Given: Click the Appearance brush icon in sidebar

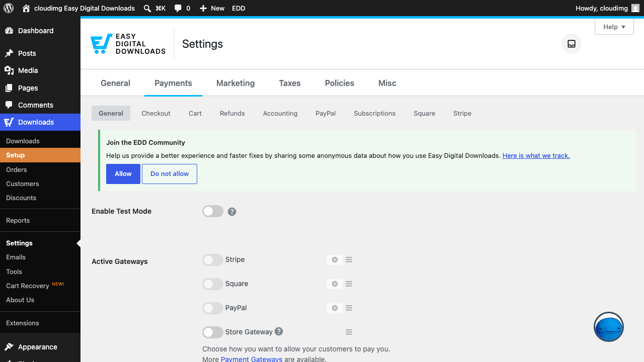Looking at the screenshot, I should (x=9, y=347).
